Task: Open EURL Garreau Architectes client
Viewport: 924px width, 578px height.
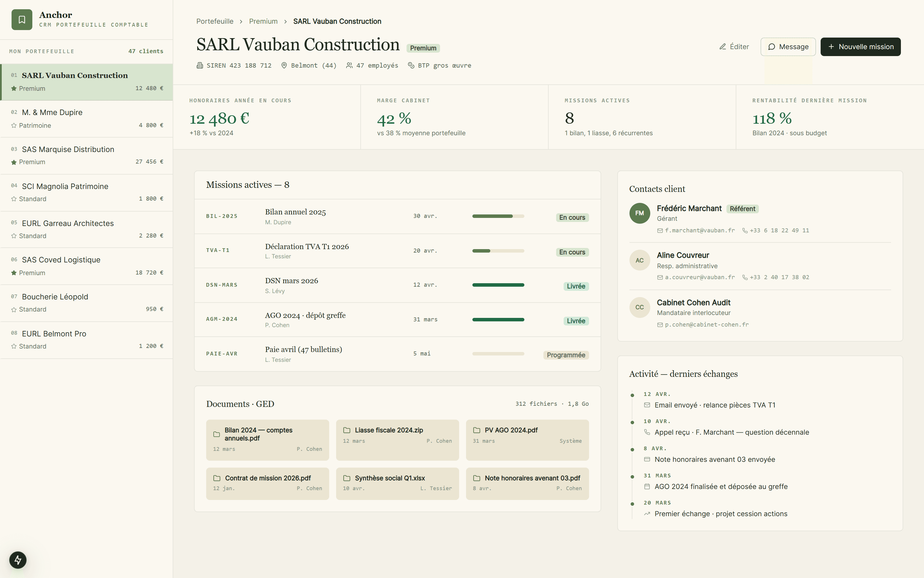Action: pyautogui.click(x=86, y=229)
